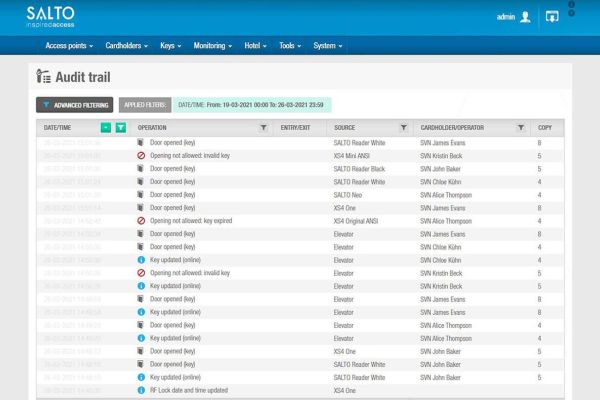Viewport: 600px width, 400px height.
Task: Open the Monitoring dropdown menu
Action: pos(213,46)
